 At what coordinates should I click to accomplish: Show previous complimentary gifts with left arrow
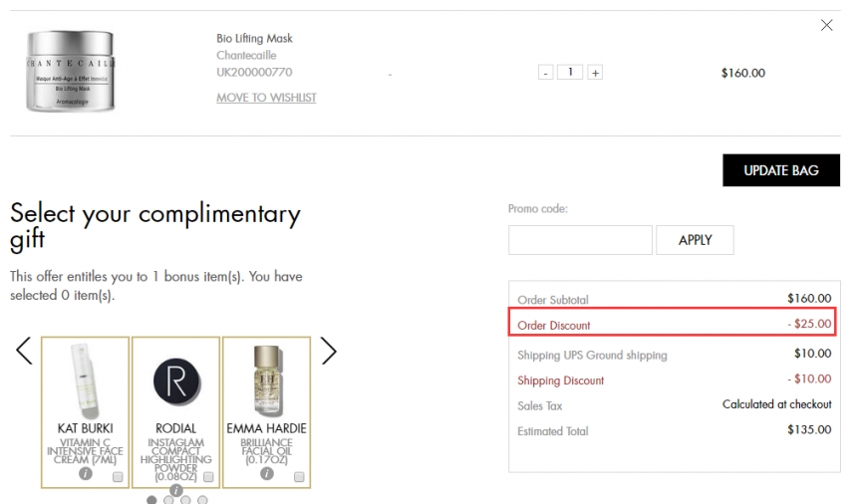(x=24, y=351)
